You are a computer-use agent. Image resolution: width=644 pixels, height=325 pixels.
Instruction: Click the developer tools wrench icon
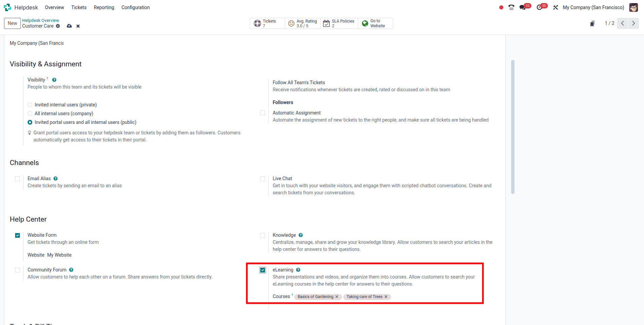[556, 7]
